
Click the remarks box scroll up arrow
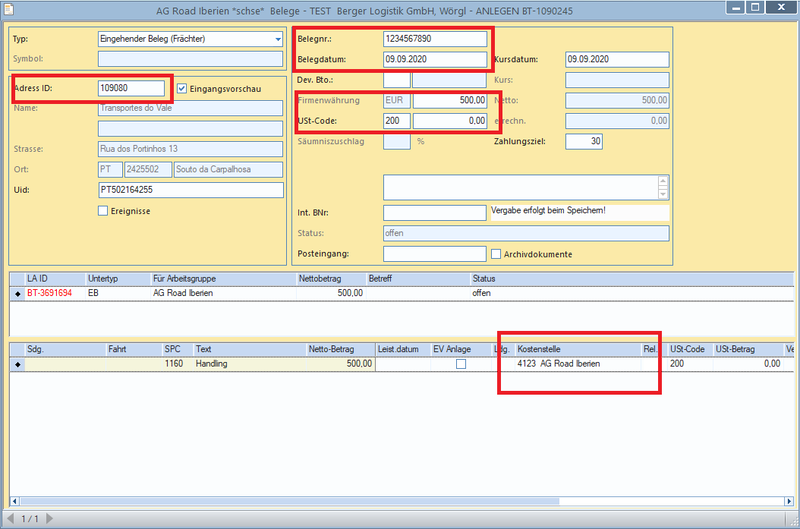pyautogui.click(x=663, y=181)
